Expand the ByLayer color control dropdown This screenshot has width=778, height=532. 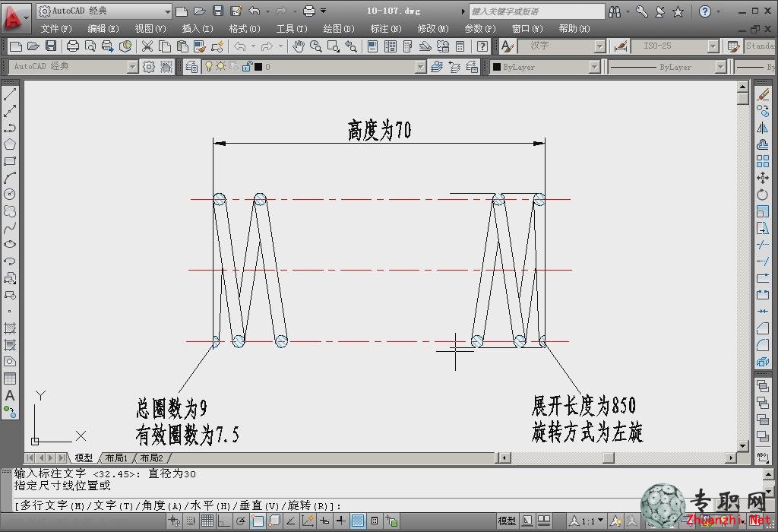(594, 67)
